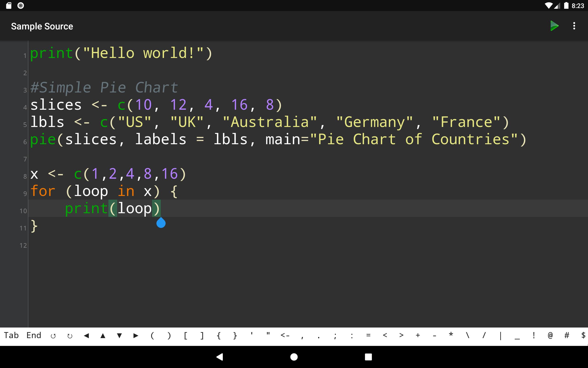The height and width of the screenshot is (368, 588).
Task: Insert a minus sign from the symbol bar
Action: click(434, 336)
